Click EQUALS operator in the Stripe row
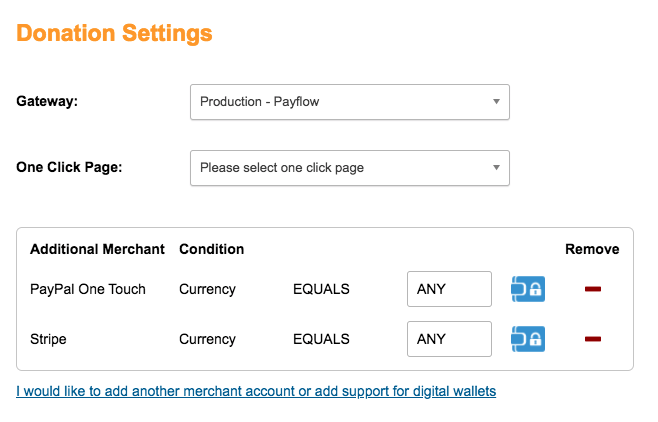 (x=321, y=339)
